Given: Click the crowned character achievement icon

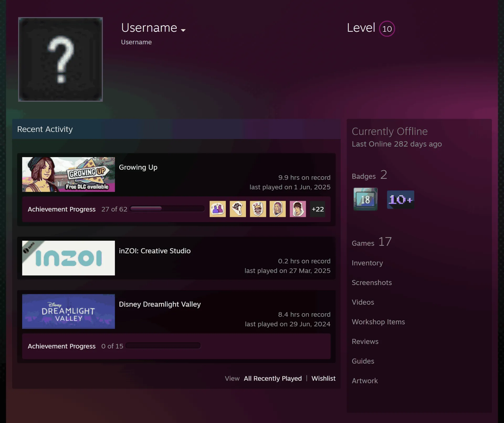Looking at the screenshot, I should 258,209.
